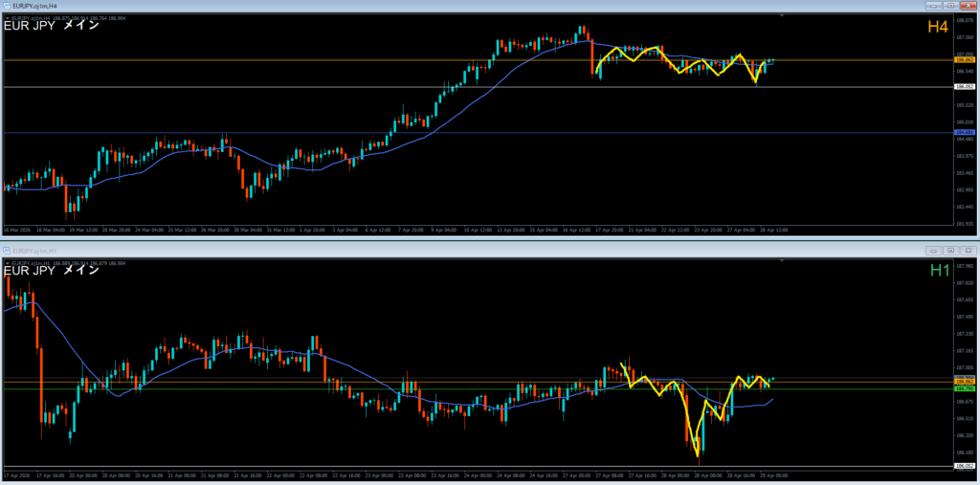Close the H1 EURJPY chart window
The width and height of the screenshot is (980, 485).
point(968,250)
